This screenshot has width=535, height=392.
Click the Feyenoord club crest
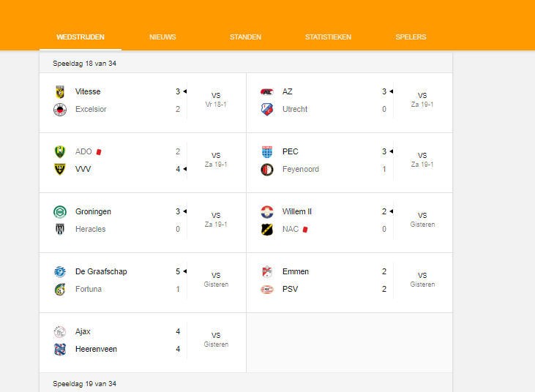point(267,170)
